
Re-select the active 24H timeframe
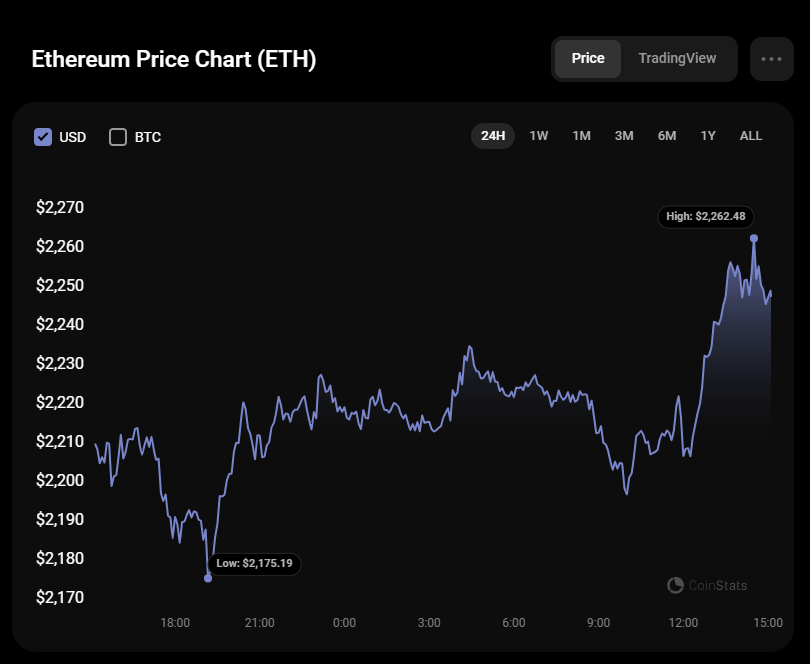[x=492, y=136]
